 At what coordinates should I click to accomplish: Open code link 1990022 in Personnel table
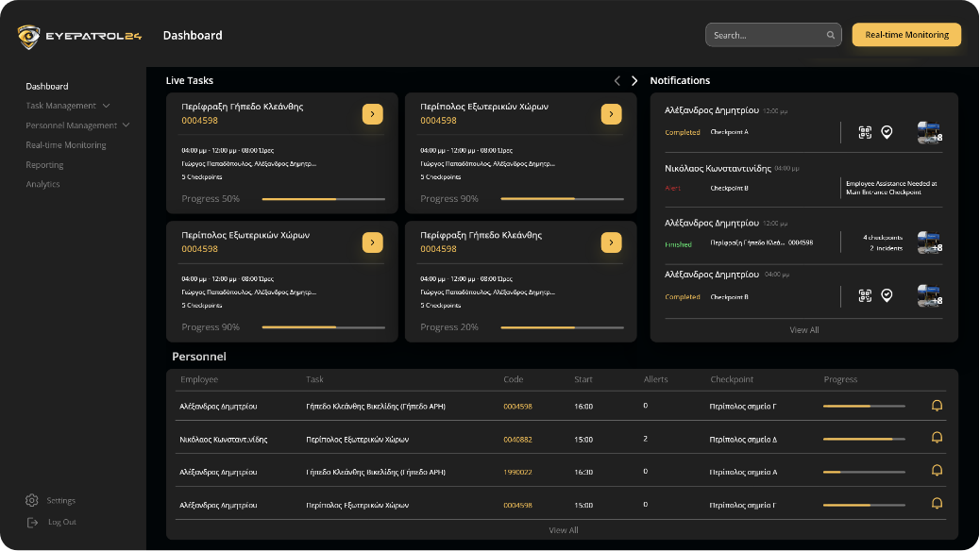coord(517,472)
